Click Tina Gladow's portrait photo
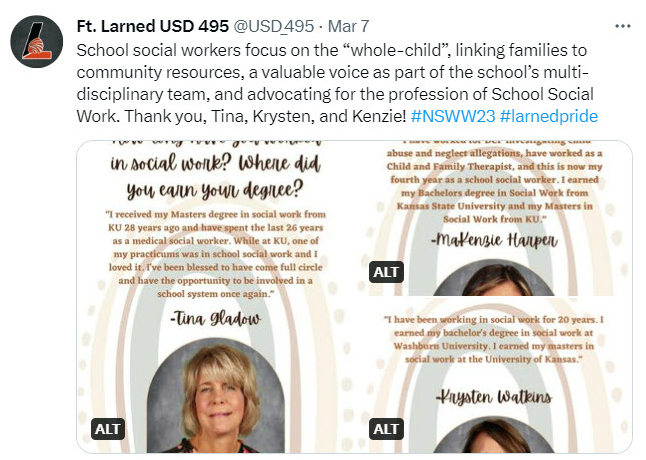Image resolution: width=646 pixels, height=460 pixels. tap(215, 395)
